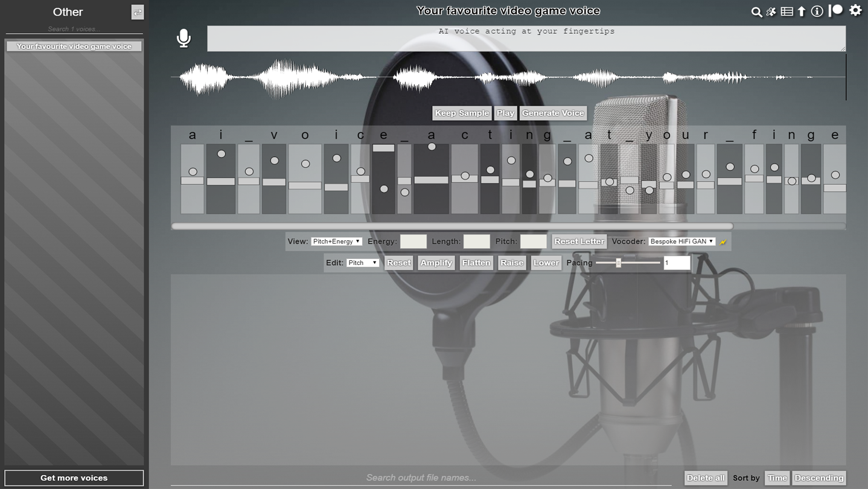Viewport: 868px width, 489px height.
Task: Open the Edit Pitch dropdown
Action: pyautogui.click(x=362, y=263)
